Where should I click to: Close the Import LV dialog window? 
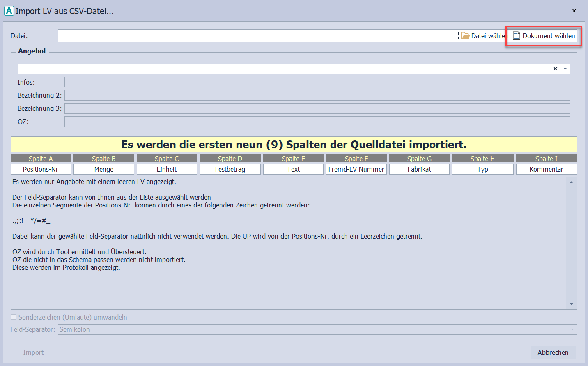pyautogui.click(x=574, y=11)
